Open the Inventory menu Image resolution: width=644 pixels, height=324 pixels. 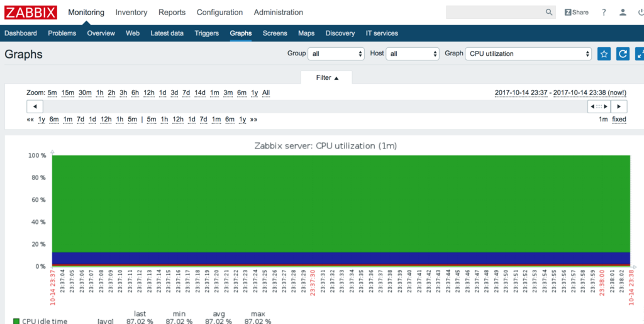tap(131, 13)
